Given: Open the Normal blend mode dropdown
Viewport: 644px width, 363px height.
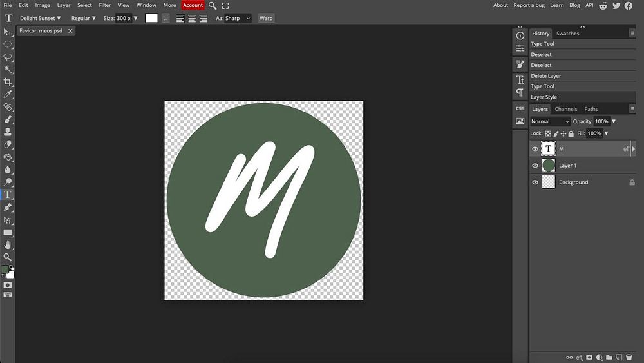Looking at the screenshot, I should 550,121.
